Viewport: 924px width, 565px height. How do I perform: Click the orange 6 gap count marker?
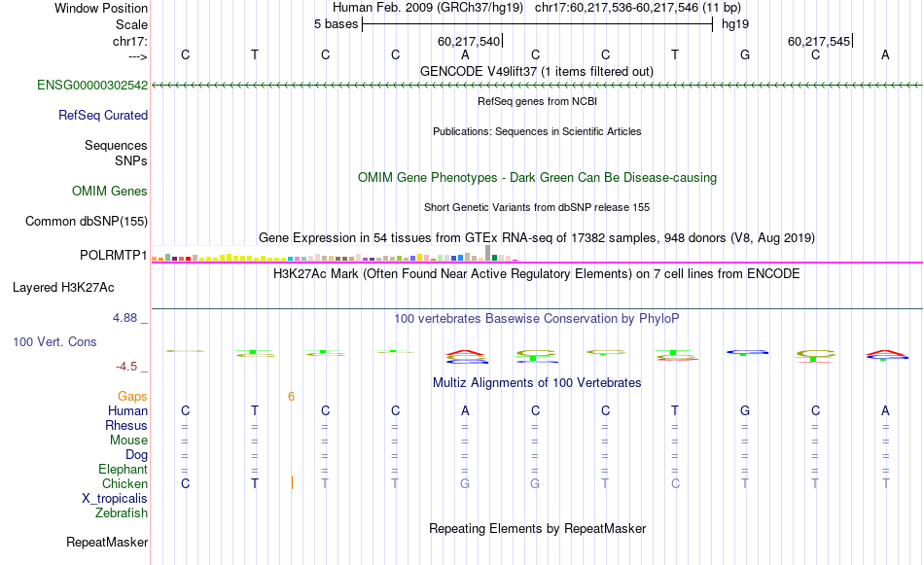[x=291, y=397]
